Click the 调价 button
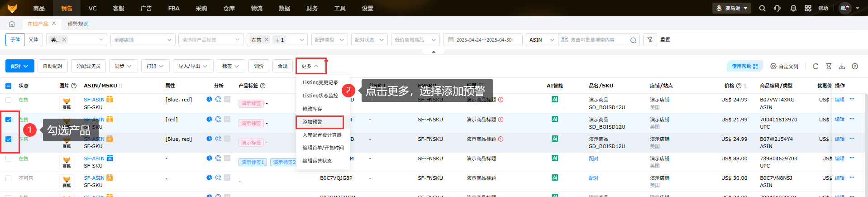Viewport: 868px width, 197px height. [259, 66]
